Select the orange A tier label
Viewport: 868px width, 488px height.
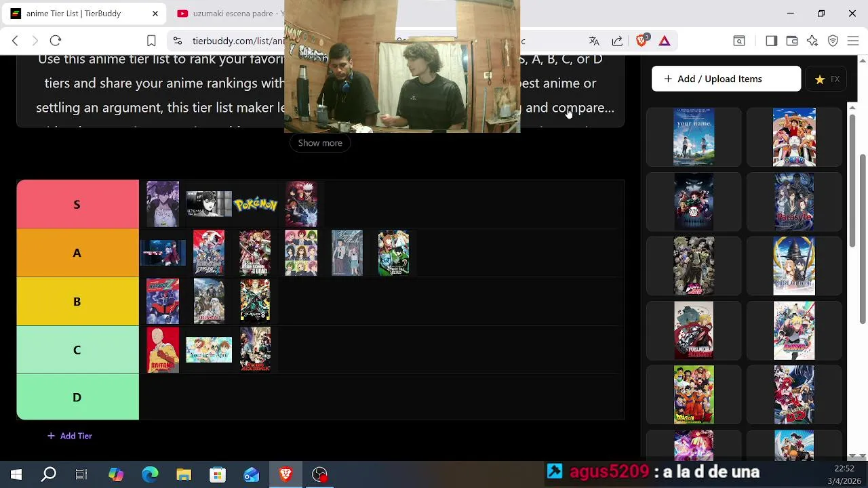click(77, 253)
